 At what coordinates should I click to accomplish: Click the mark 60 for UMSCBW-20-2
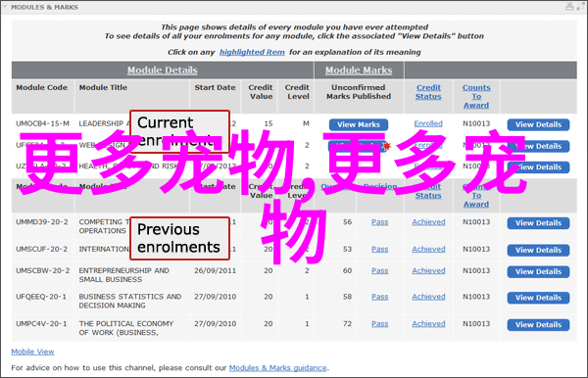click(347, 270)
